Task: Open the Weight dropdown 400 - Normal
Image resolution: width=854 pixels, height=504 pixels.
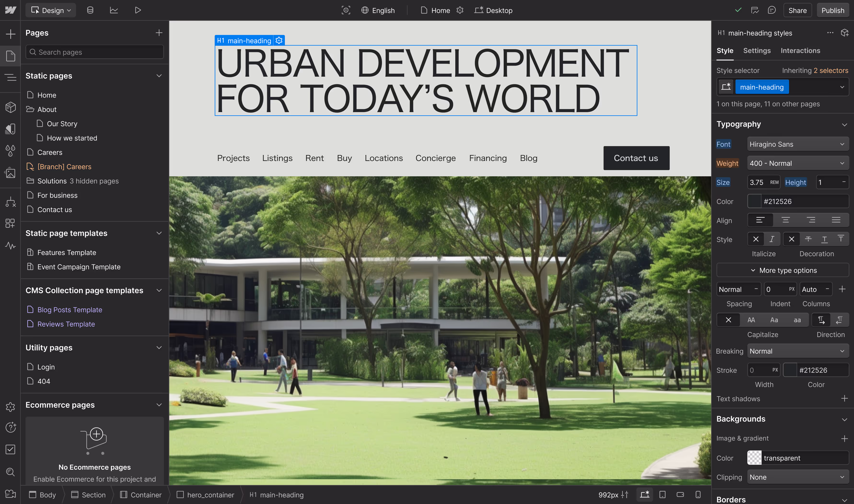Action: click(798, 163)
